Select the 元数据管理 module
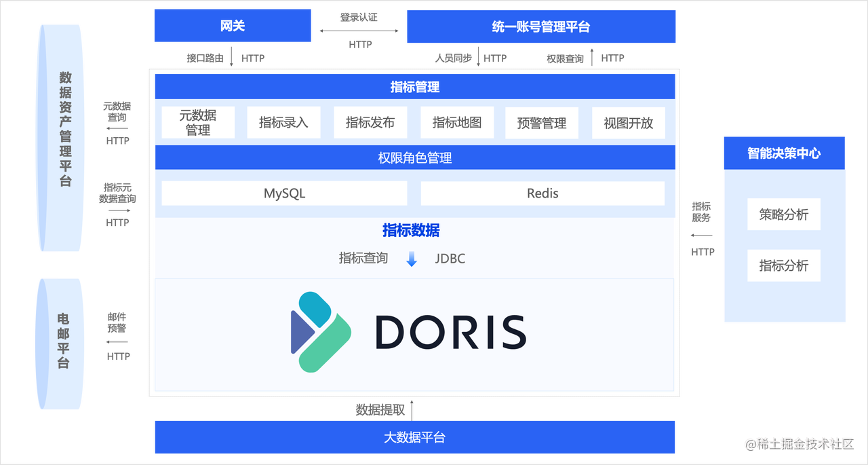The height and width of the screenshot is (465, 868). point(198,122)
